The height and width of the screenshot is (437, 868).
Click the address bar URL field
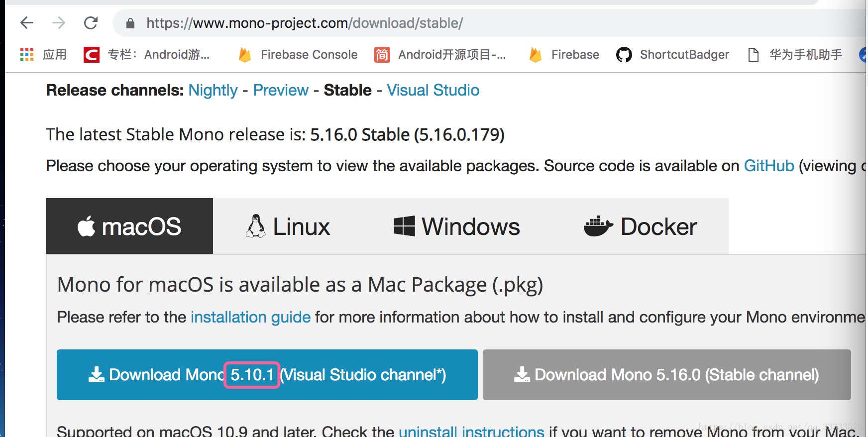point(490,23)
